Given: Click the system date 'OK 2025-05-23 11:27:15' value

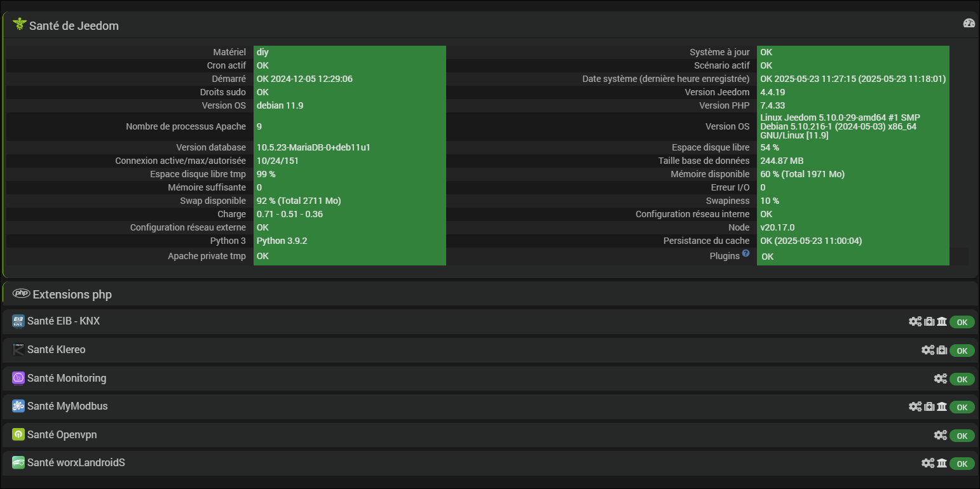Looking at the screenshot, I should point(853,79).
